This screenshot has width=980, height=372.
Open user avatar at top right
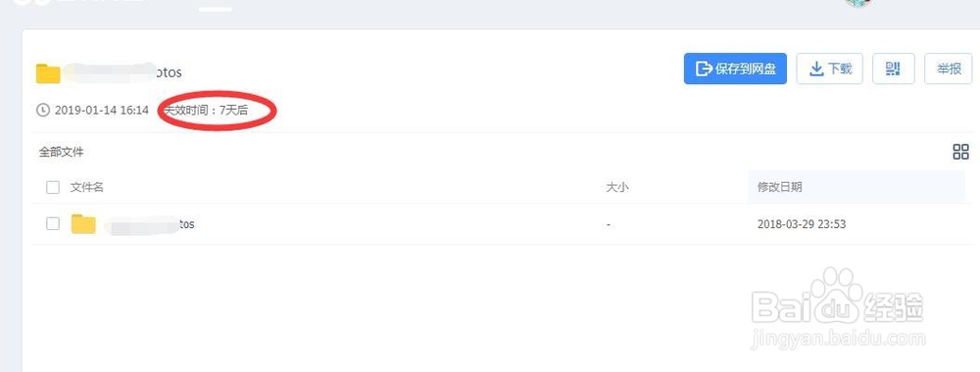point(857,3)
